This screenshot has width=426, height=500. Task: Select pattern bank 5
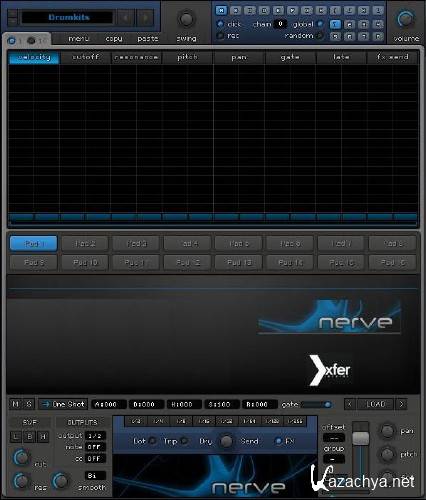pyautogui.click(x=335, y=36)
